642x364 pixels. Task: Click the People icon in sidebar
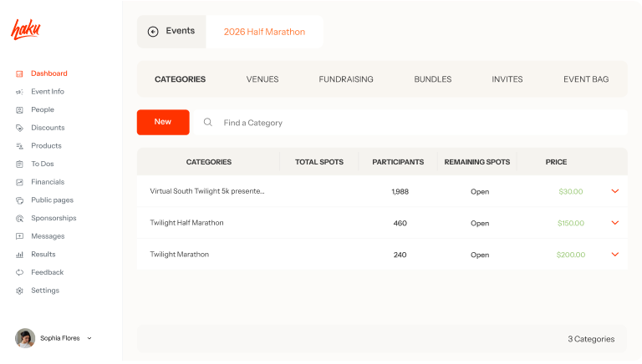pos(19,110)
